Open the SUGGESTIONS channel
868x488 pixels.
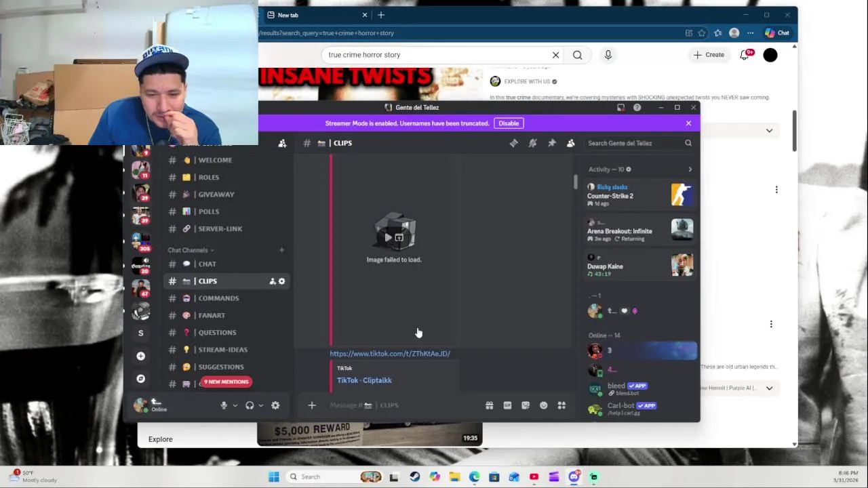point(227,367)
